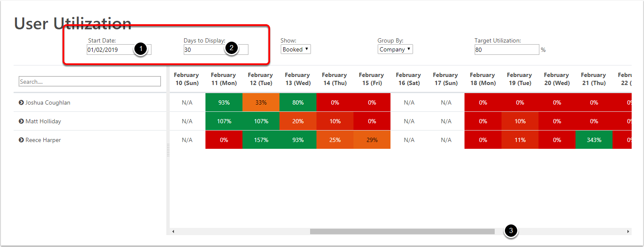Click the horizontal scrollbar left arrow
Screen dimensions: 644x247
tap(173, 232)
